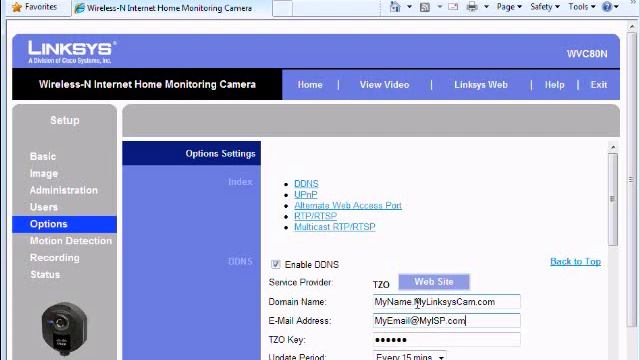The image size is (640, 360).
Task: Jump to Alternate Web Access Port link
Action: click(x=348, y=205)
